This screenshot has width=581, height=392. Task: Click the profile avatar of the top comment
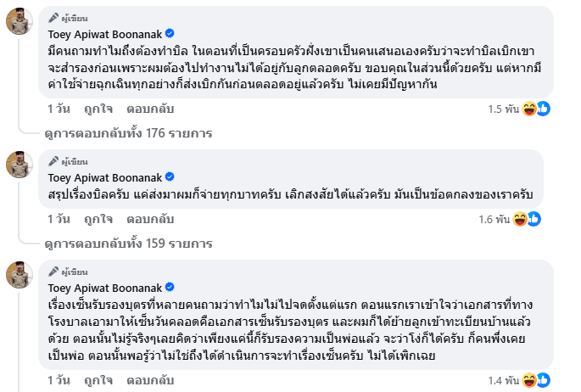point(20,20)
